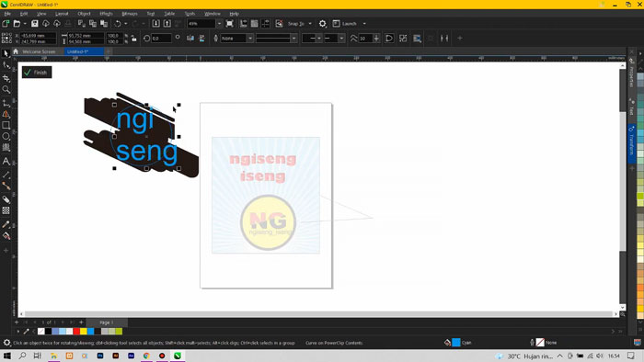Screen dimensions: 644x362
Task: Open the Layout menu
Action: [x=62, y=14]
